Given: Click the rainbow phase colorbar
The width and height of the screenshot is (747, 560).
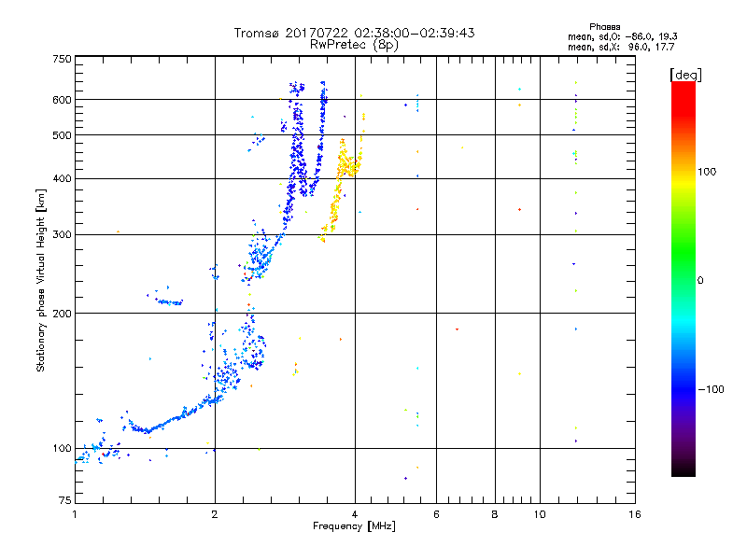Looking at the screenshot, I should tap(684, 278).
